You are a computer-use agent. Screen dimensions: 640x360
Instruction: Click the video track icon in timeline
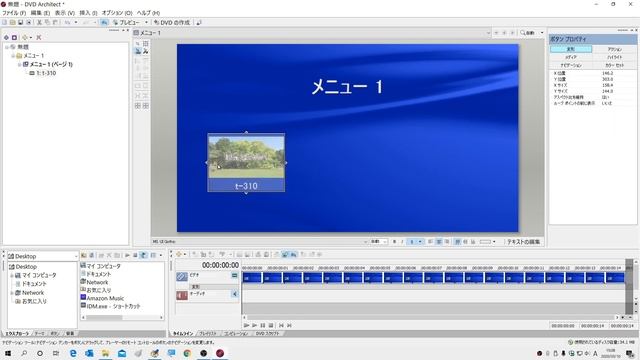(x=182, y=276)
